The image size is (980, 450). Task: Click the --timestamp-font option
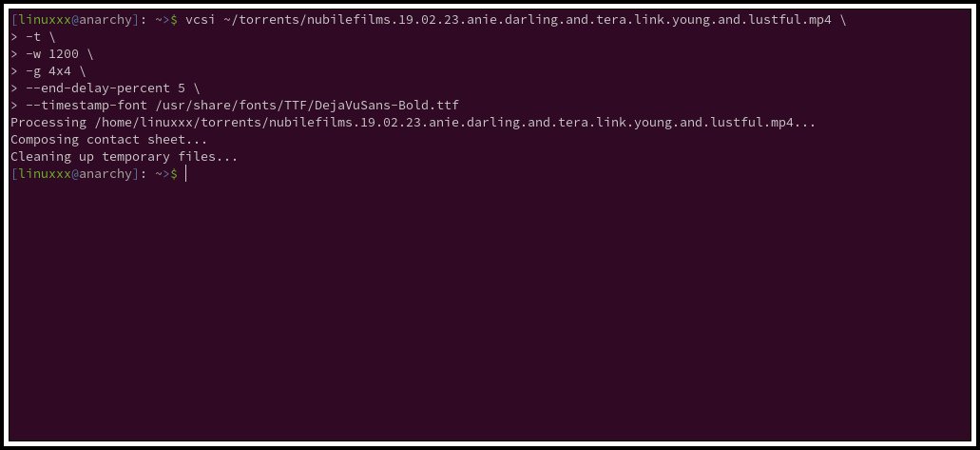[86, 106]
